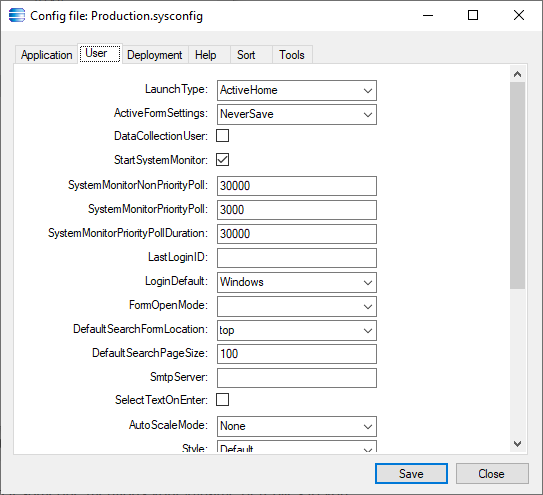Viewport: 543px width, 495px height.
Task: Go to the Tools tab
Action: pos(292,55)
